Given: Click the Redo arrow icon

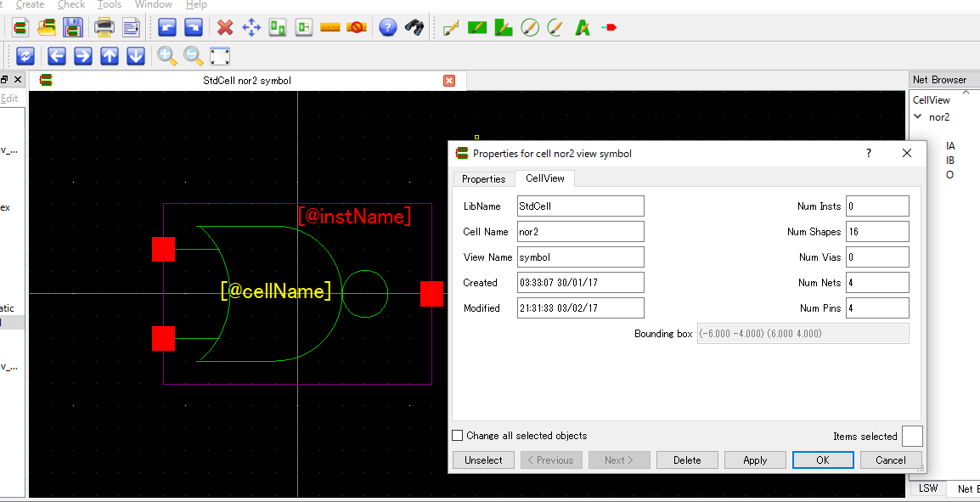Looking at the screenshot, I should 193,27.
